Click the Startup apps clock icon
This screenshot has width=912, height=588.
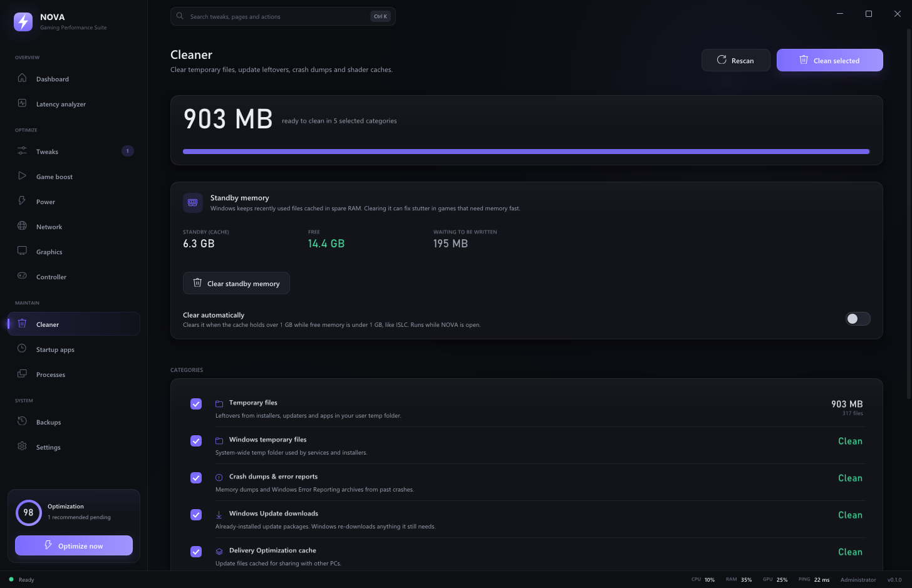coord(22,349)
